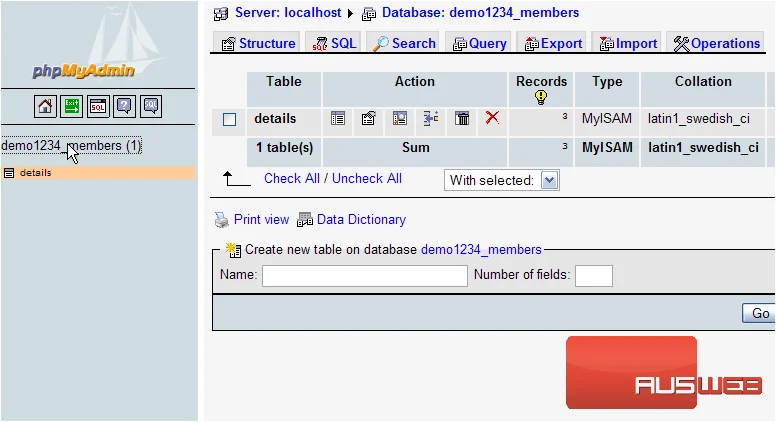Screen dimensions: 776x422
Task: Click the phpMyAdmin logo
Action: (x=84, y=71)
